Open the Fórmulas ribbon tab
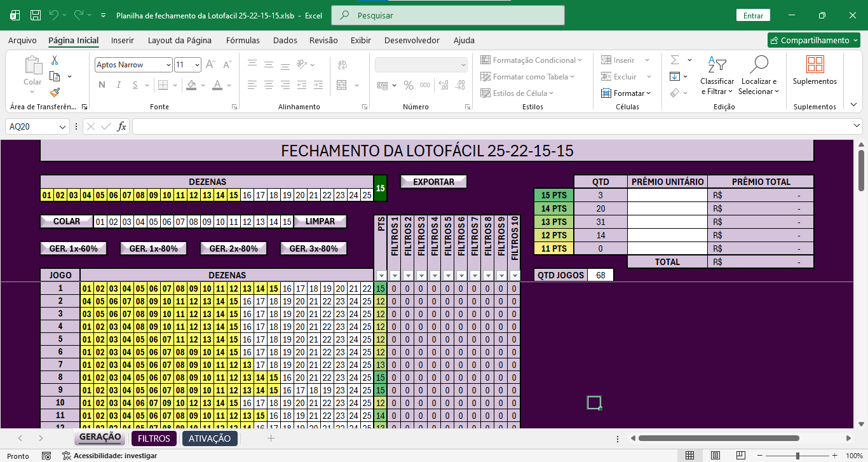 point(243,40)
